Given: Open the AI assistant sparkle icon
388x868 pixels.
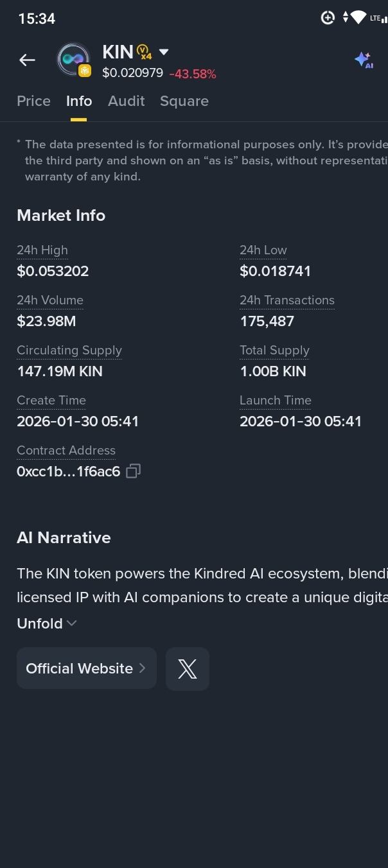Looking at the screenshot, I should tap(364, 60).
